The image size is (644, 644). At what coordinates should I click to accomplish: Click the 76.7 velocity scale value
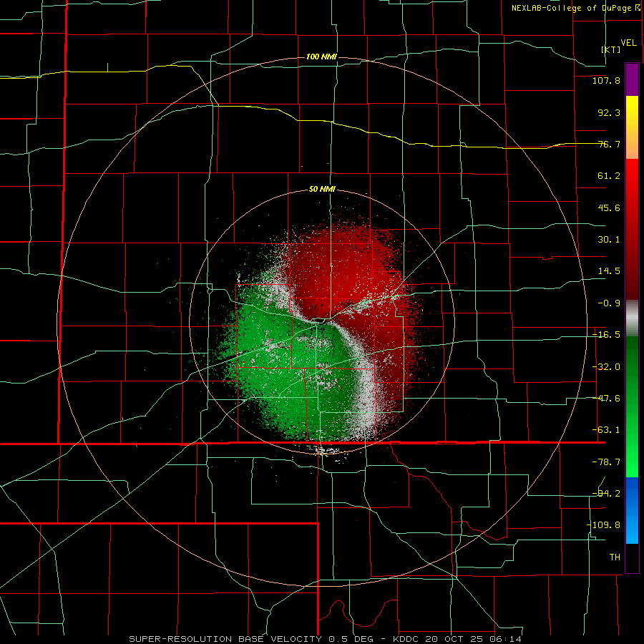tap(609, 144)
